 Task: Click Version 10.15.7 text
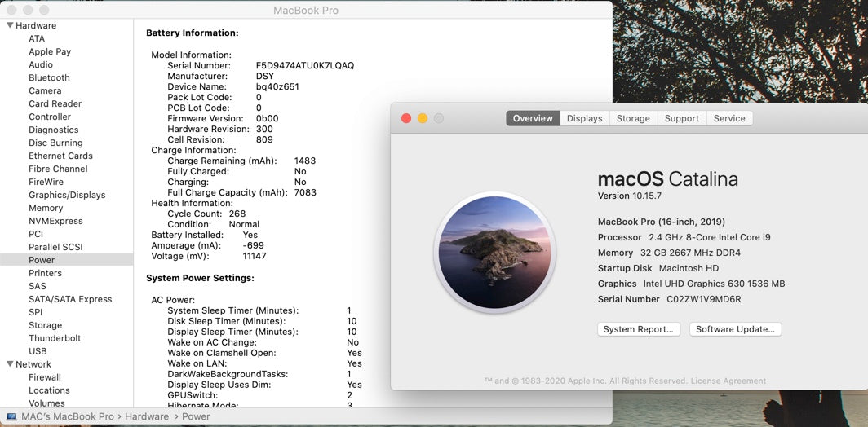tap(630, 196)
